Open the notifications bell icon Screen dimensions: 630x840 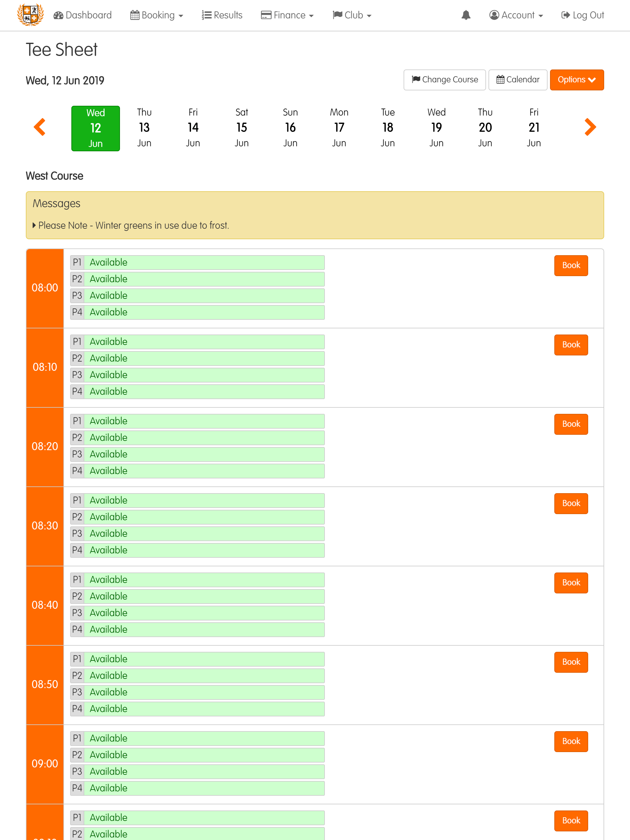[466, 15]
